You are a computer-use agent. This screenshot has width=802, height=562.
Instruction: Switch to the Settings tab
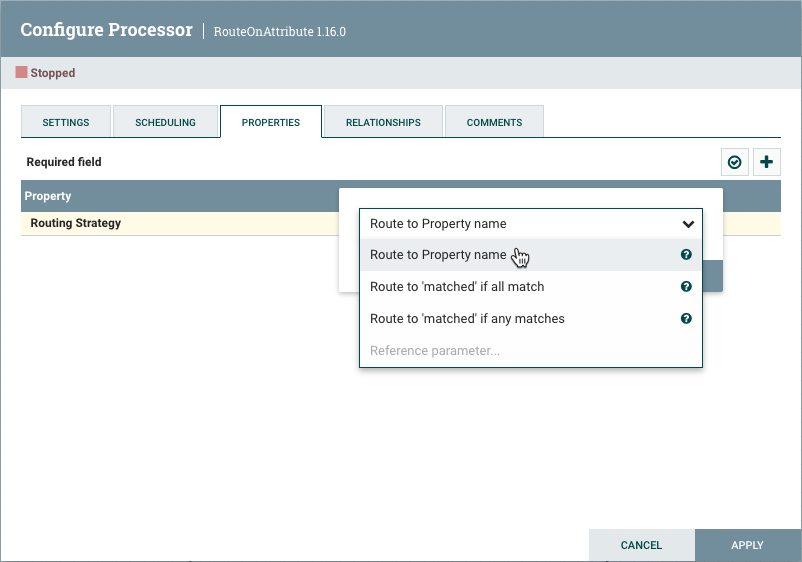tap(66, 122)
